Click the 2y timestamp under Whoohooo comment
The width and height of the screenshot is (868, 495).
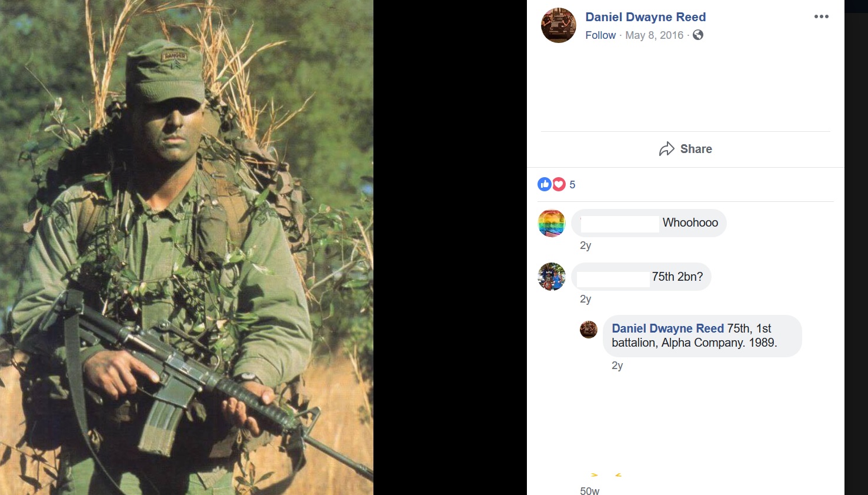(585, 245)
